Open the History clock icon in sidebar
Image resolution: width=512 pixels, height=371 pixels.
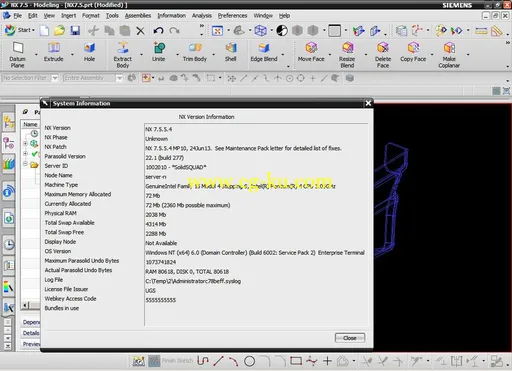coord(9,245)
